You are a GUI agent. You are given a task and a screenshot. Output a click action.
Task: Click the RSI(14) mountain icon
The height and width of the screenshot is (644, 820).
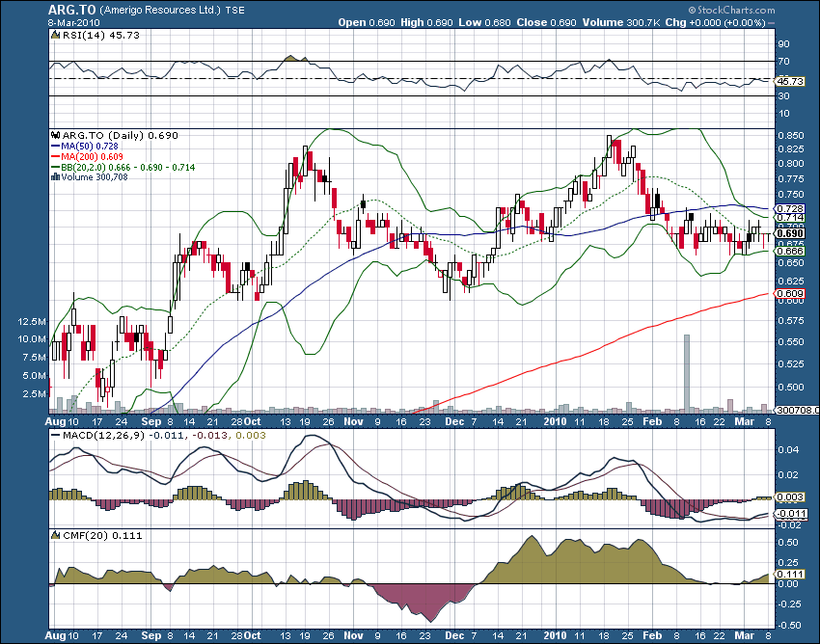pyautogui.click(x=55, y=35)
